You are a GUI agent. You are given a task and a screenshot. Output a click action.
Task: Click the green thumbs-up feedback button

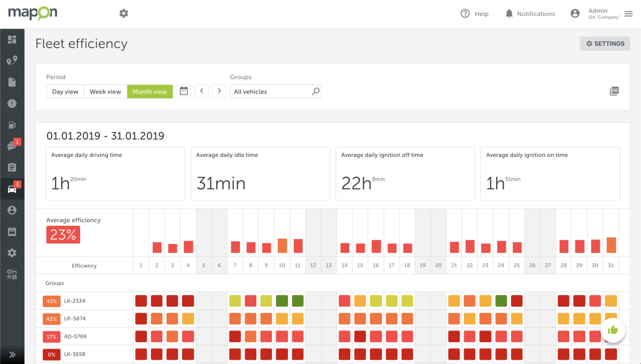click(x=613, y=330)
